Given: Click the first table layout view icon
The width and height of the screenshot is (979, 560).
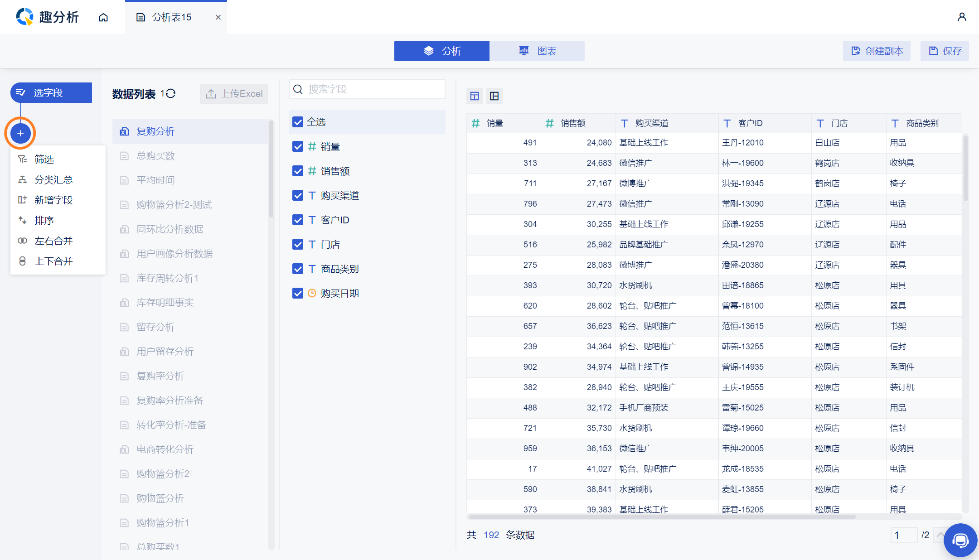Looking at the screenshot, I should [x=475, y=96].
